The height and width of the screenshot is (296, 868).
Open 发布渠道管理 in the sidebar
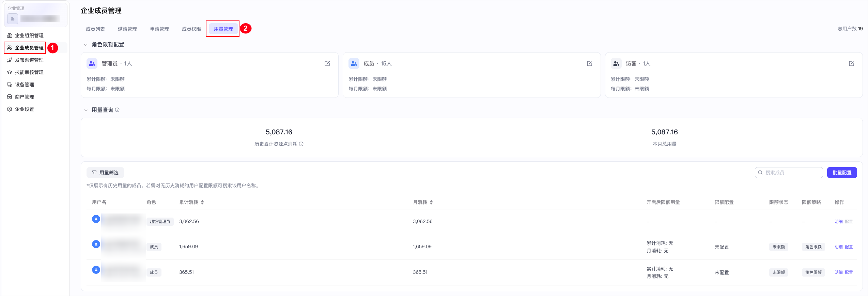[29, 60]
